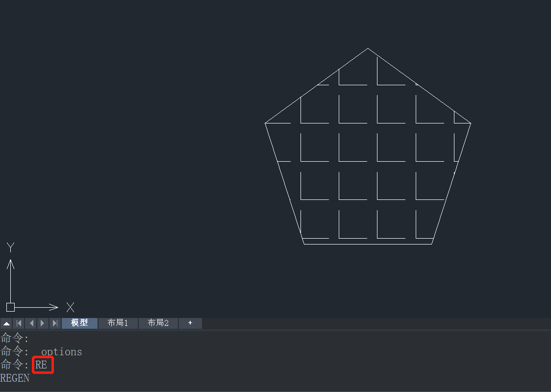551x392 pixels.
Task: Switch to the 模型 model tab
Action: (x=79, y=323)
